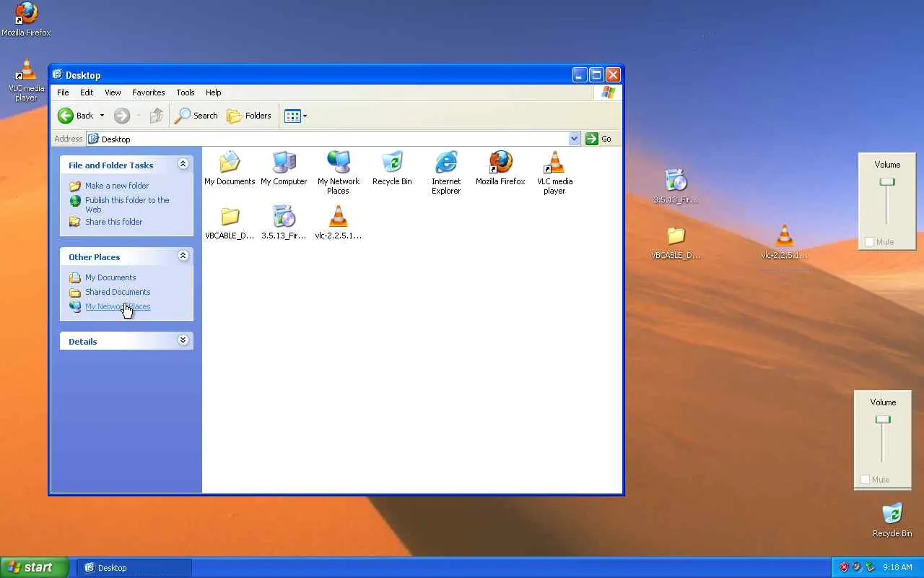Click slider in Volume popup above Recycle Bin

click(x=883, y=420)
